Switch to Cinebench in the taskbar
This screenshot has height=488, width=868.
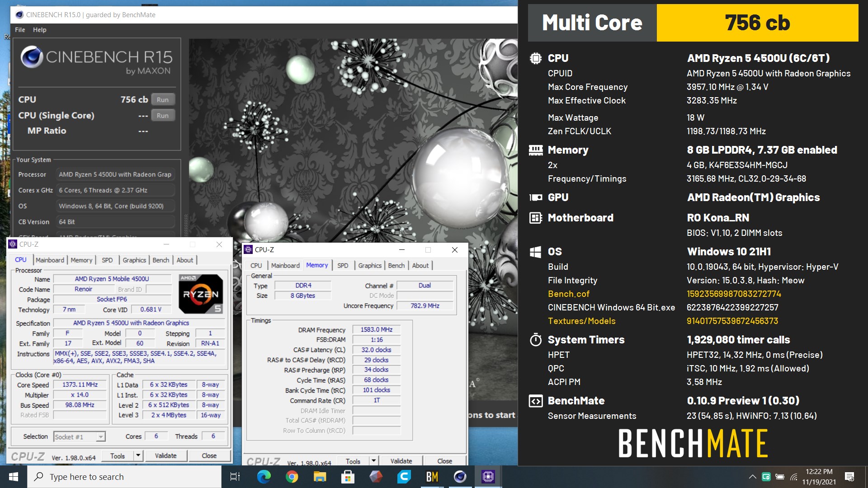click(x=460, y=477)
